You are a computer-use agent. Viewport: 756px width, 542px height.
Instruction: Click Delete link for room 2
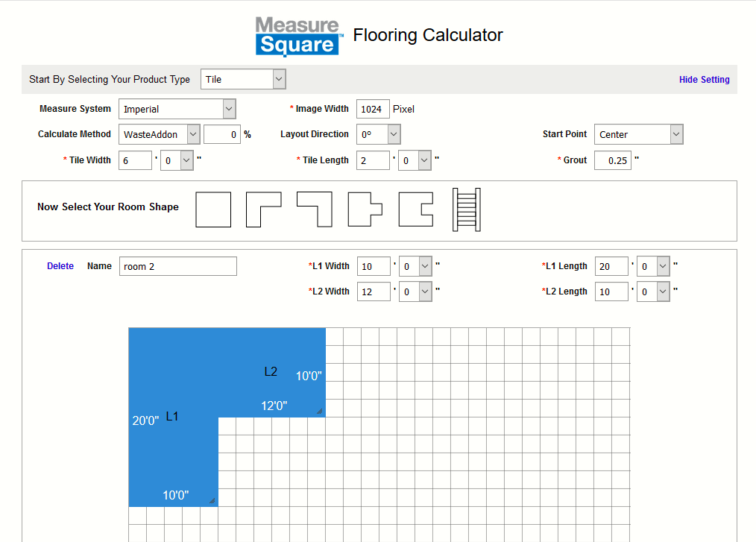(x=60, y=266)
